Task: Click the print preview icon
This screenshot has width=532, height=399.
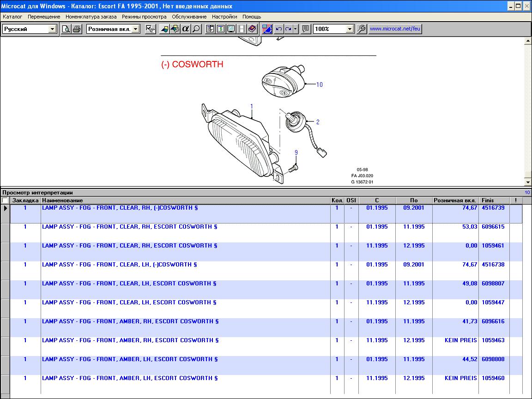Action: point(66,29)
